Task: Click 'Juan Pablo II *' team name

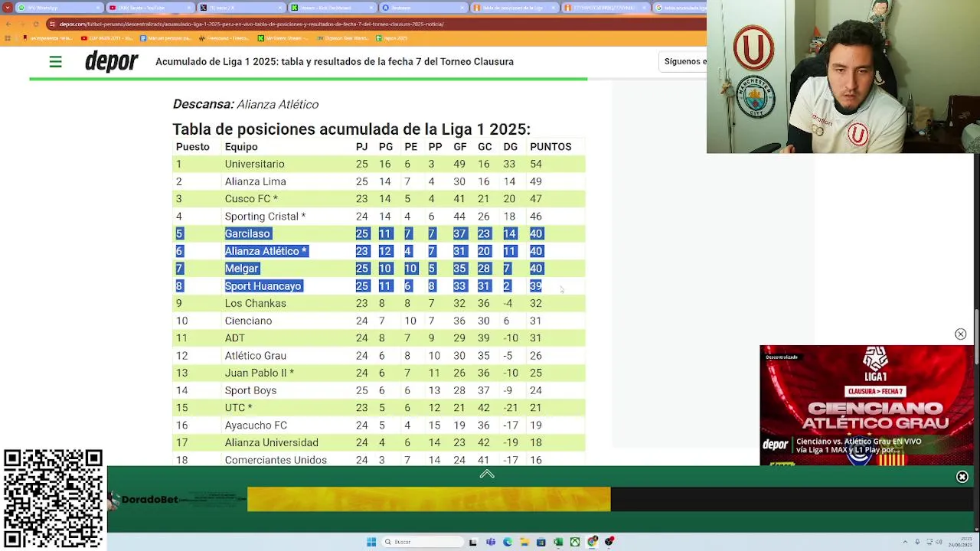Action: 259,373
